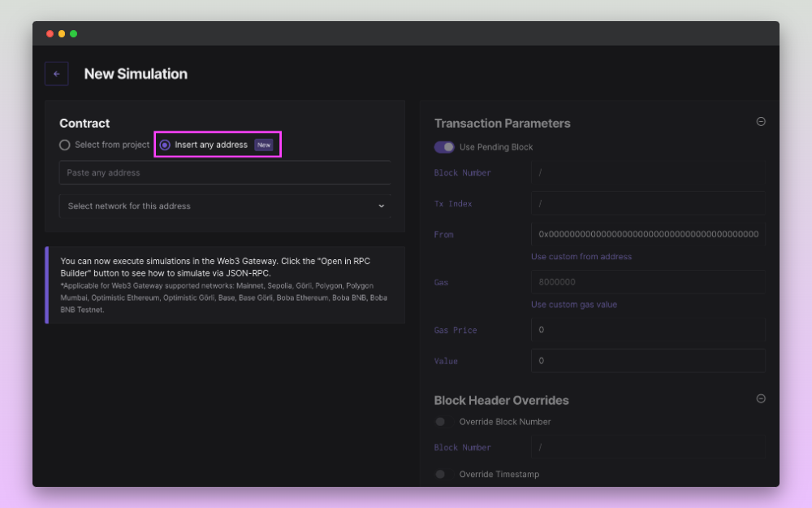Enable the Override Block Number toggle
Image resolution: width=812 pixels, height=508 pixels.
point(440,422)
